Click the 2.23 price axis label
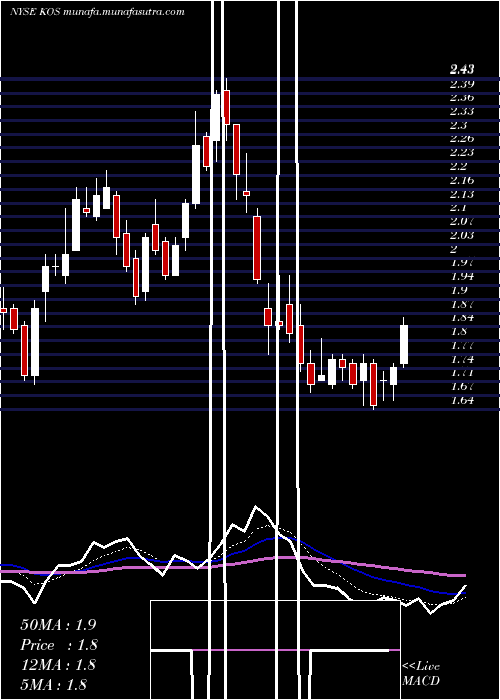Viewport: 500px width, 700px height. click(462, 152)
